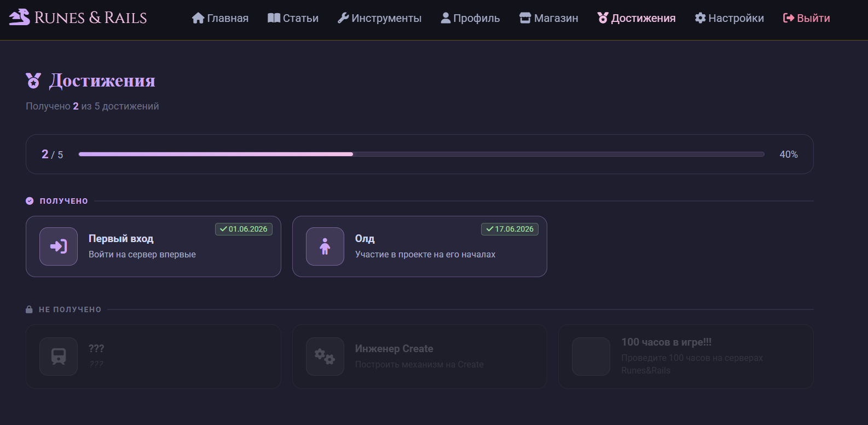Click the house icon beside Главная
868x425 pixels.
pos(198,18)
